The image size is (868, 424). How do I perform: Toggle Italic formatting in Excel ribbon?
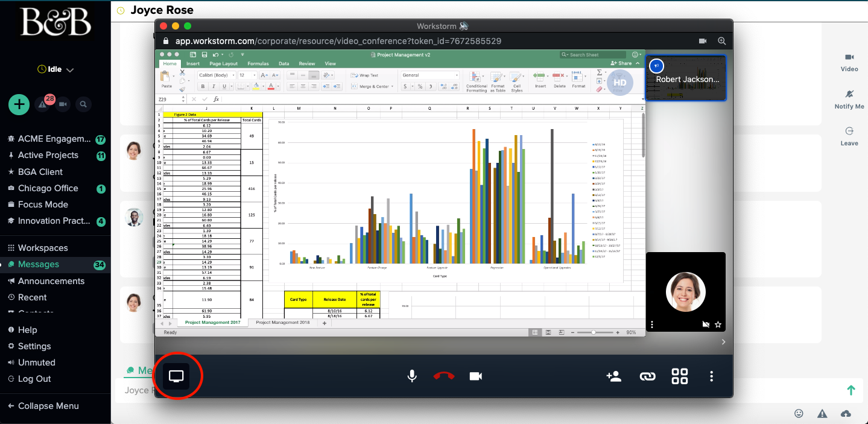213,86
